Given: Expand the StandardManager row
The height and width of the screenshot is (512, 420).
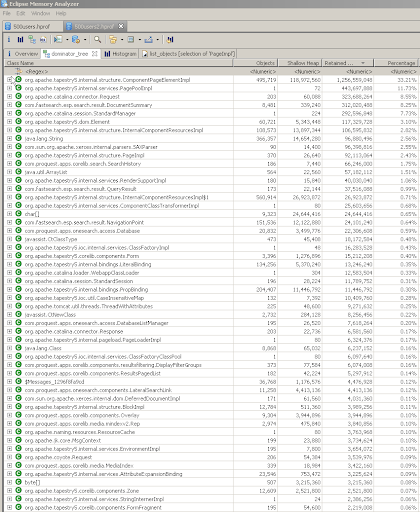Looking at the screenshot, I should click(9, 113).
